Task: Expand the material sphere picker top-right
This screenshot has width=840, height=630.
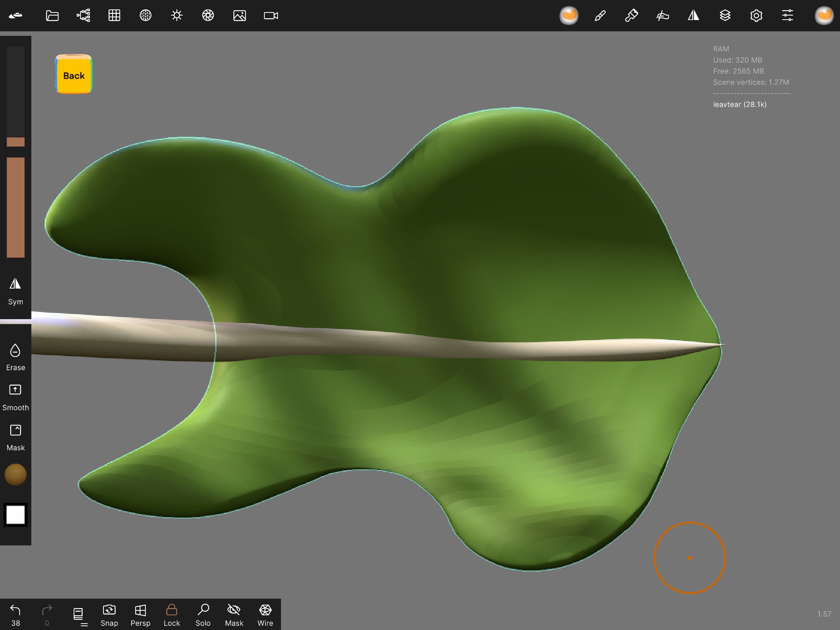Action: (x=823, y=15)
